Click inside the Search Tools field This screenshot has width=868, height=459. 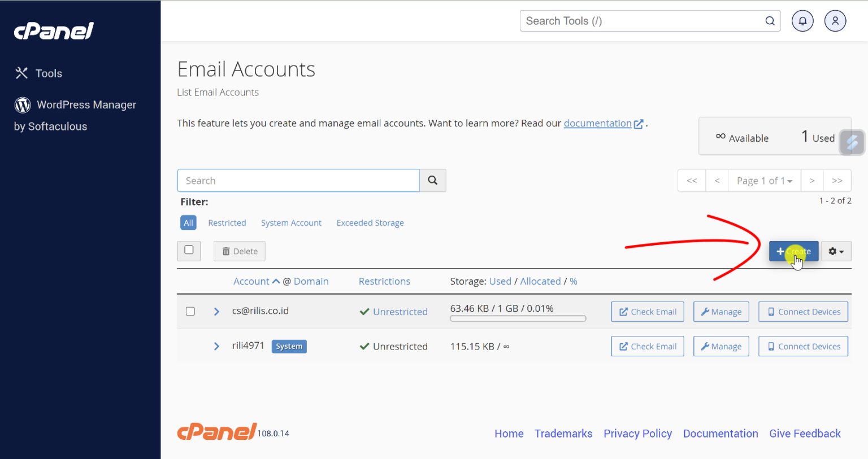622,20
